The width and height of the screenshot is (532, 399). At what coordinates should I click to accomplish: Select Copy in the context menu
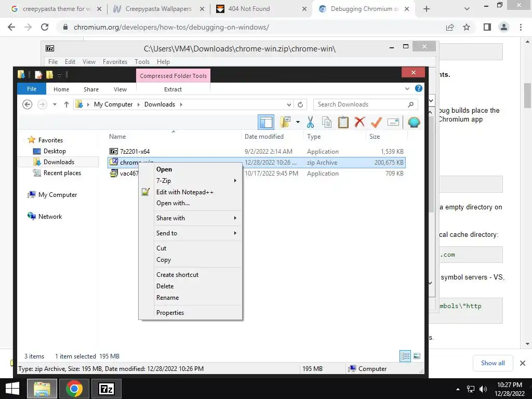pos(191,260)
